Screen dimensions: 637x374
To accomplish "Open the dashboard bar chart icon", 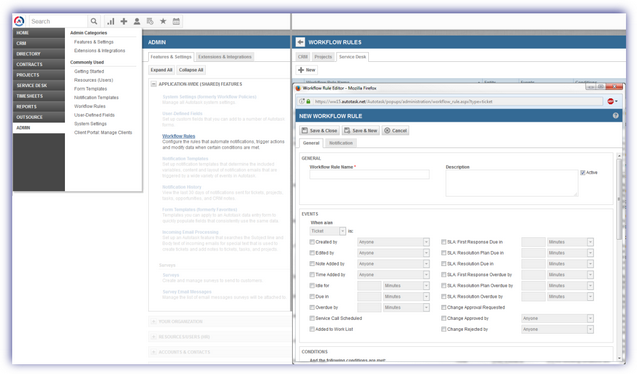I will (x=110, y=21).
